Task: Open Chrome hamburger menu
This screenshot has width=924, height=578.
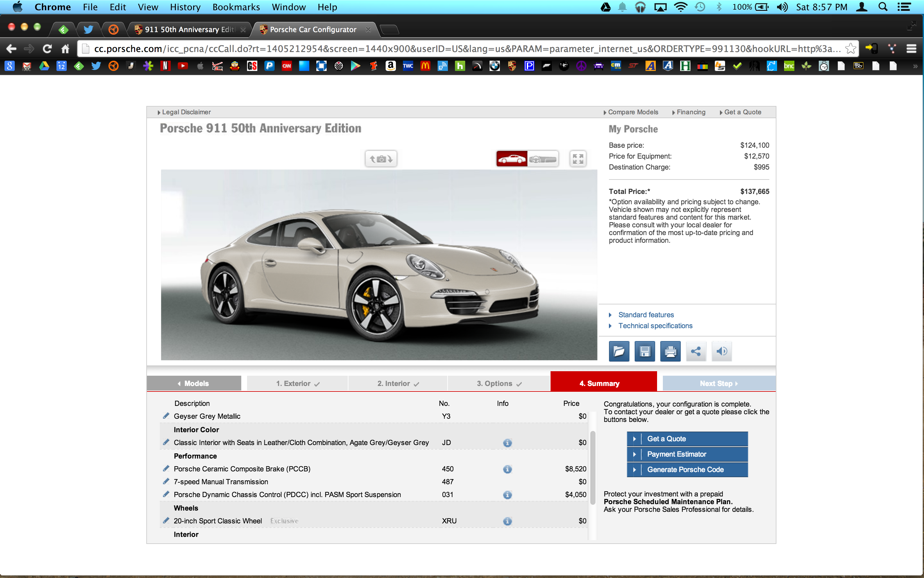Action: (911, 48)
